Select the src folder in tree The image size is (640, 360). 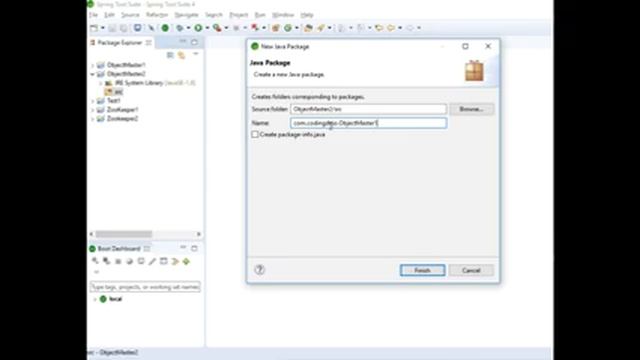(115, 92)
